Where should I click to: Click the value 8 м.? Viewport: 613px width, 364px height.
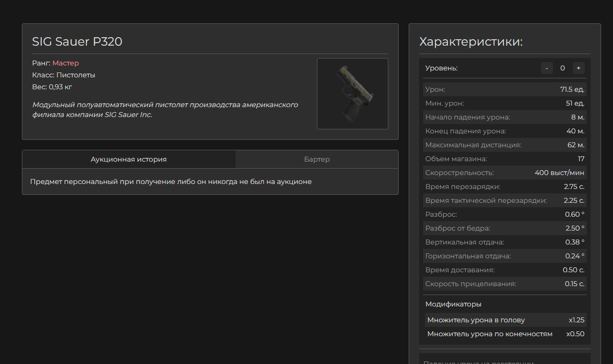tap(578, 117)
